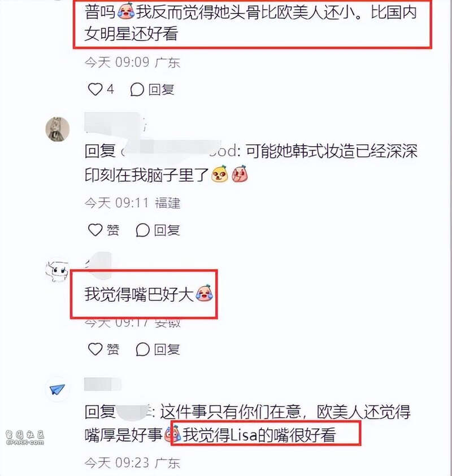Tap the yellow face emoji after 脑子里了

(219, 174)
